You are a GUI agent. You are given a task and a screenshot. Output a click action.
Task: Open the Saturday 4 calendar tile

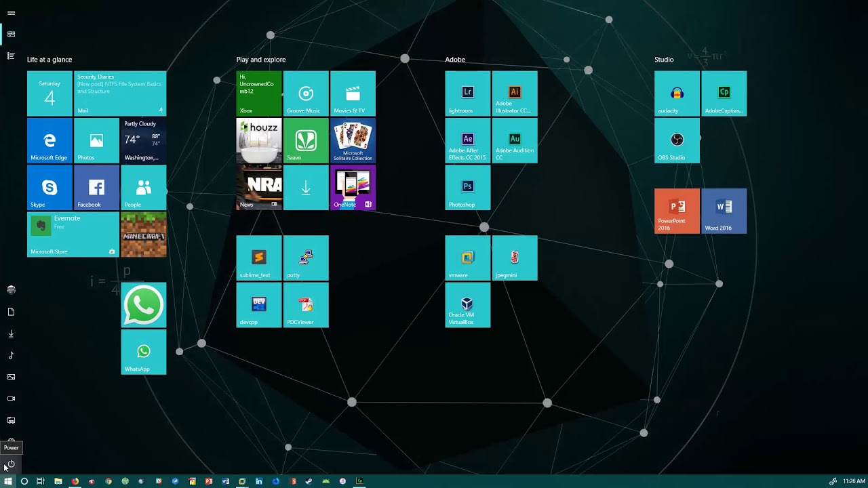tap(50, 94)
